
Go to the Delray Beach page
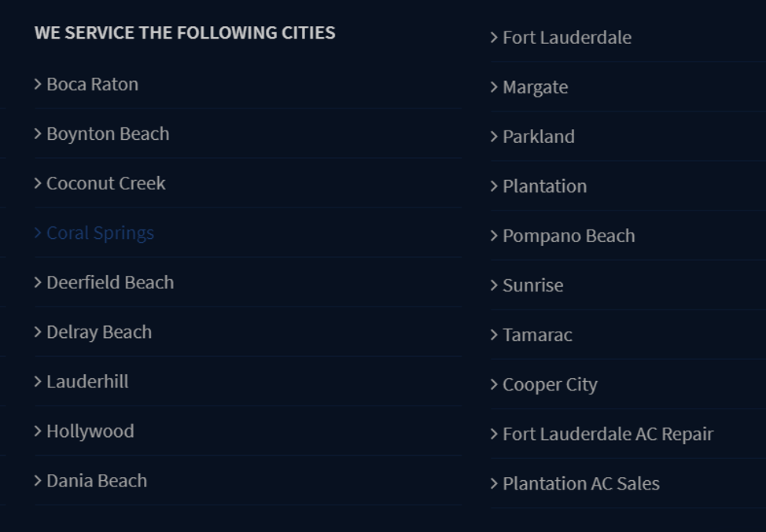99,332
